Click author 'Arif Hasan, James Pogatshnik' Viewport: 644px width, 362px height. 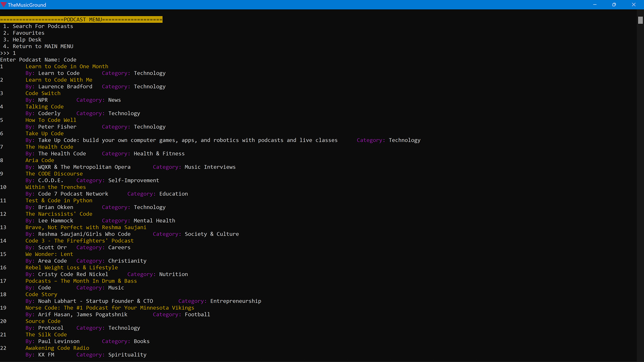pos(83,314)
